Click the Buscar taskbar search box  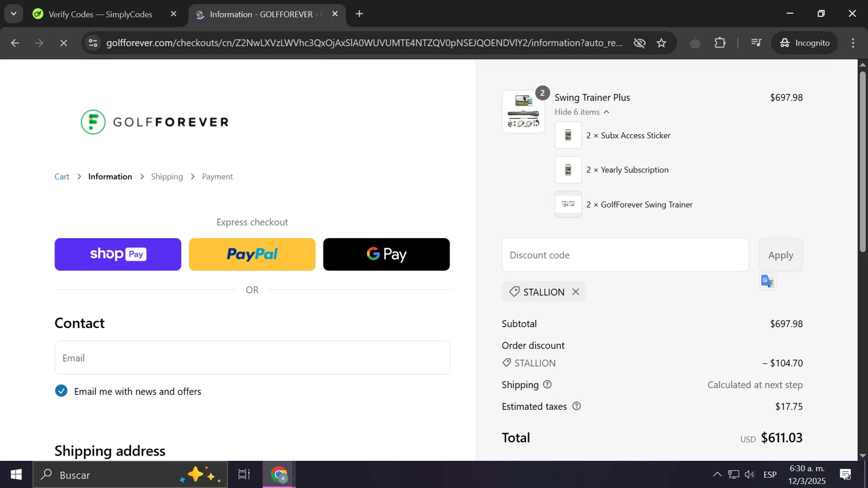click(130, 475)
